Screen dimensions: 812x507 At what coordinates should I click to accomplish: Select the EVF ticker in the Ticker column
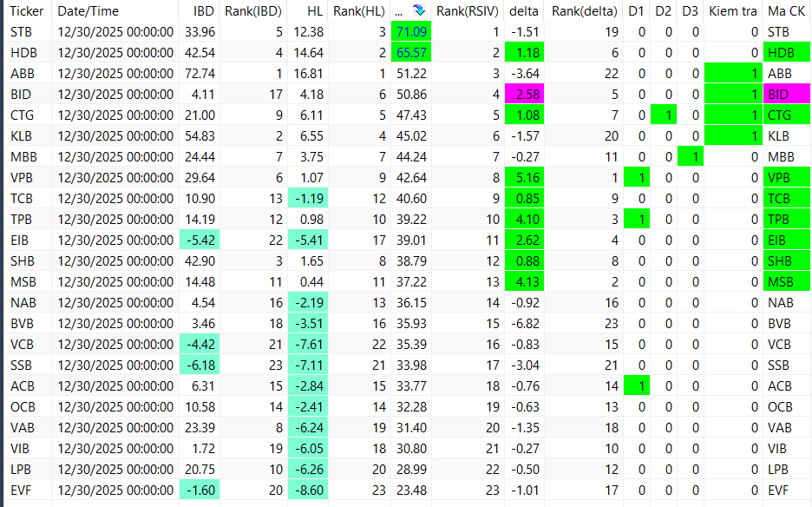coord(21,490)
